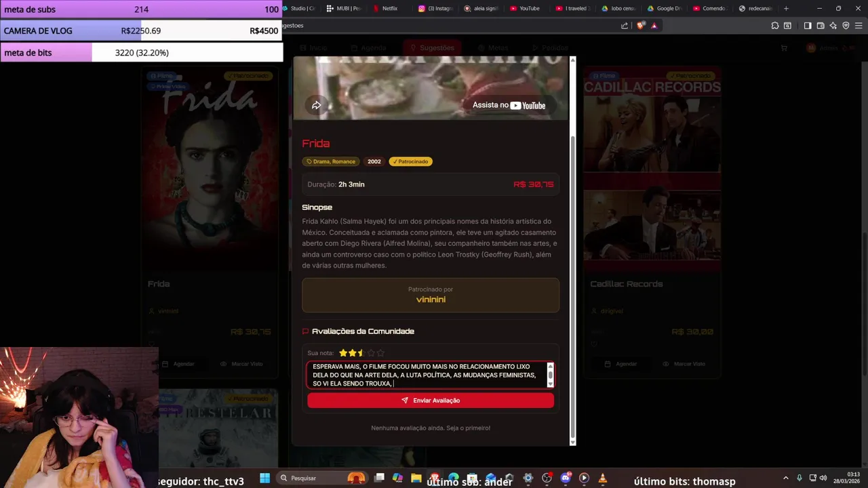This screenshot has width=868, height=488.
Task: Click the 2002 year badge
Action: [x=374, y=161]
